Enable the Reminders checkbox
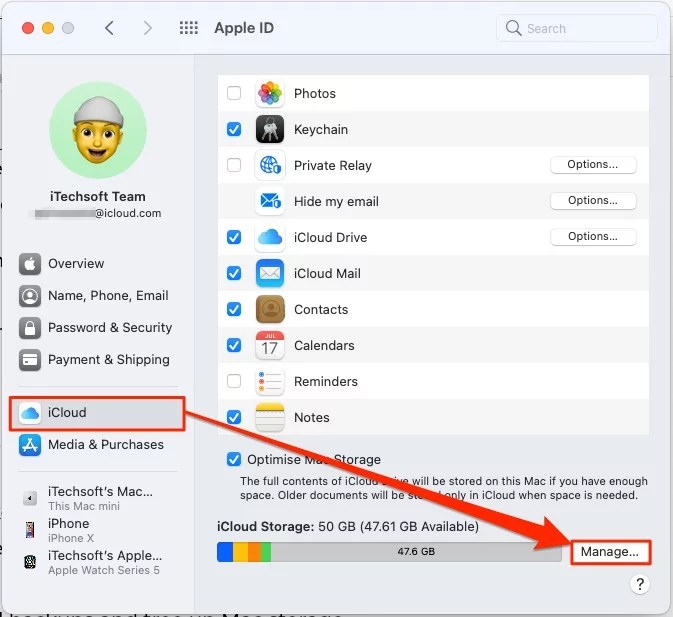This screenshot has height=617, width=673. pyautogui.click(x=234, y=381)
